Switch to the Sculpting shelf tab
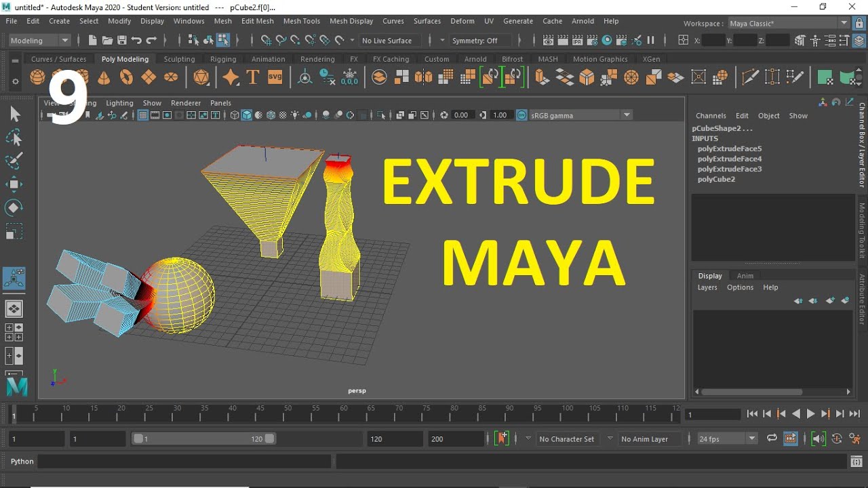 coord(179,59)
